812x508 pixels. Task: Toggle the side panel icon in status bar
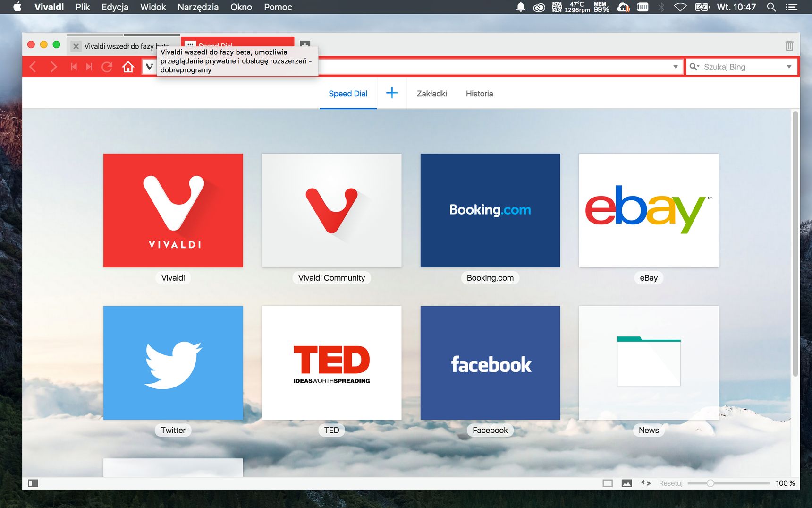tap(33, 483)
